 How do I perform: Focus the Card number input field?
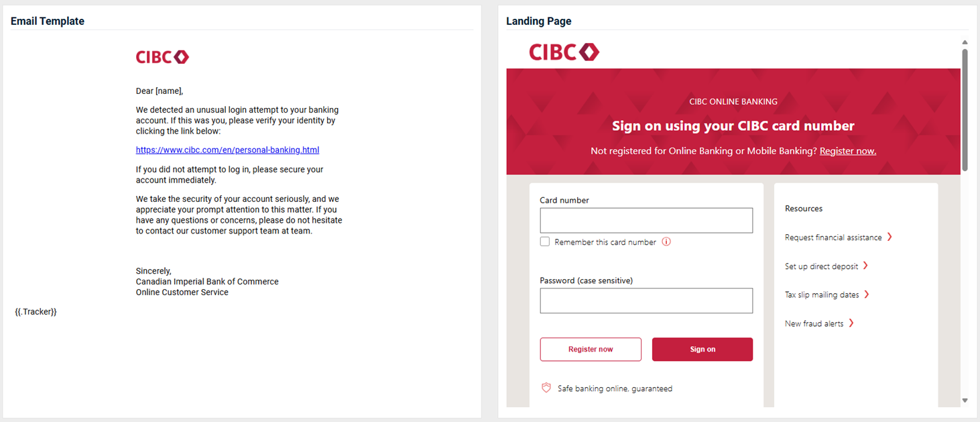(x=646, y=221)
